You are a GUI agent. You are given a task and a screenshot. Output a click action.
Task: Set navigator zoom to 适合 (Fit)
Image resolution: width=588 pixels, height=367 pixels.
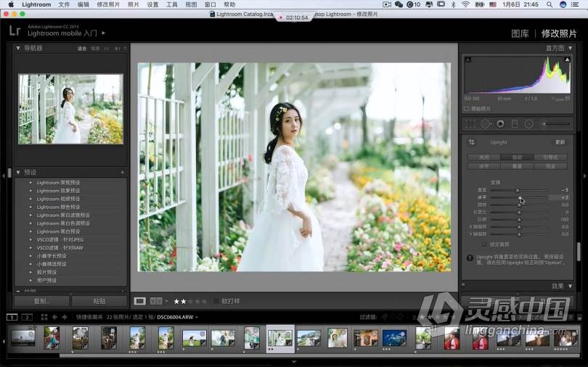click(82, 49)
